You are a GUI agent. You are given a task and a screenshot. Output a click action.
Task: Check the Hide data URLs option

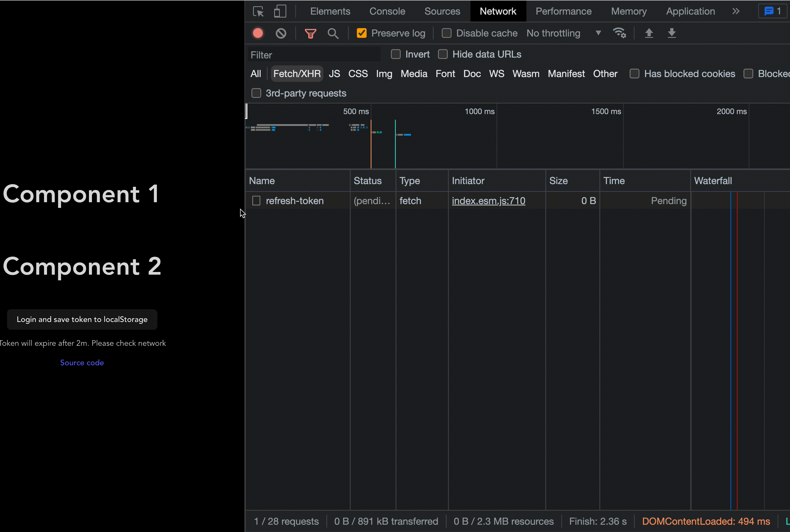coord(443,54)
